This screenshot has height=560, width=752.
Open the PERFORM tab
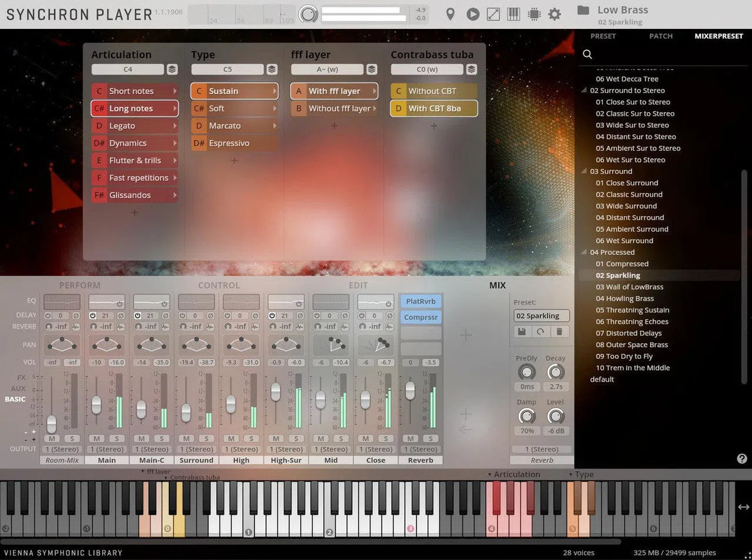click(80, 286)
